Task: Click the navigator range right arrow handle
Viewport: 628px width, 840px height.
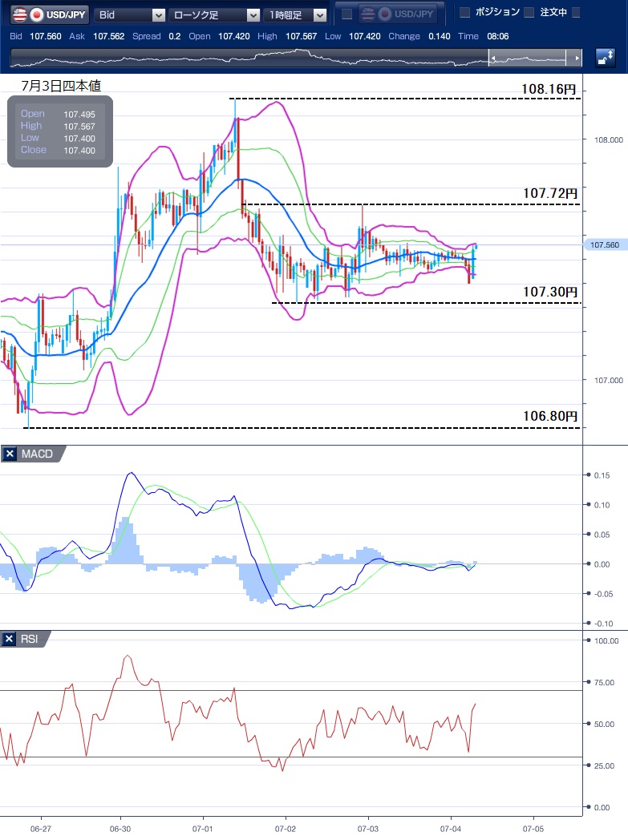Action: pos(576,59)
